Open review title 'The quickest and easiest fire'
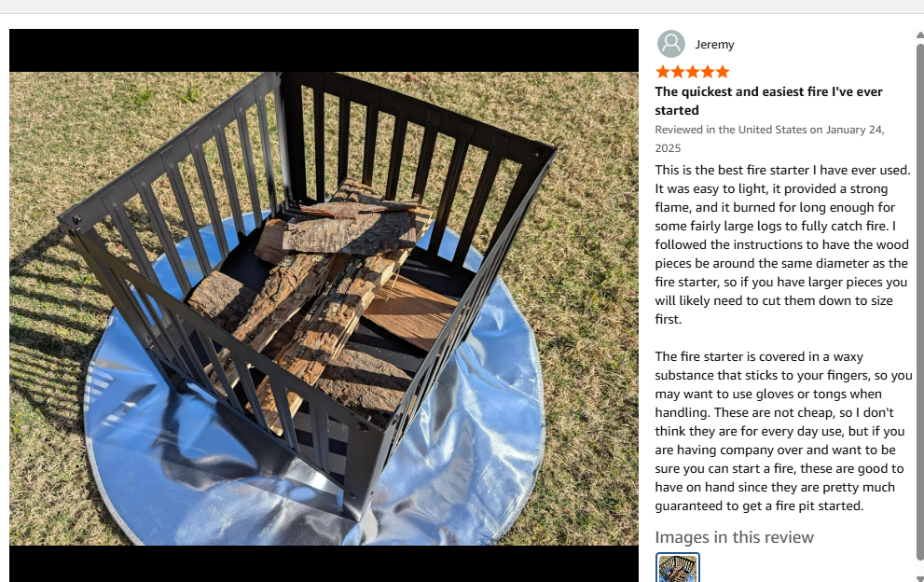Viewport: 924px width, 582px height. [x=768, y=101]
